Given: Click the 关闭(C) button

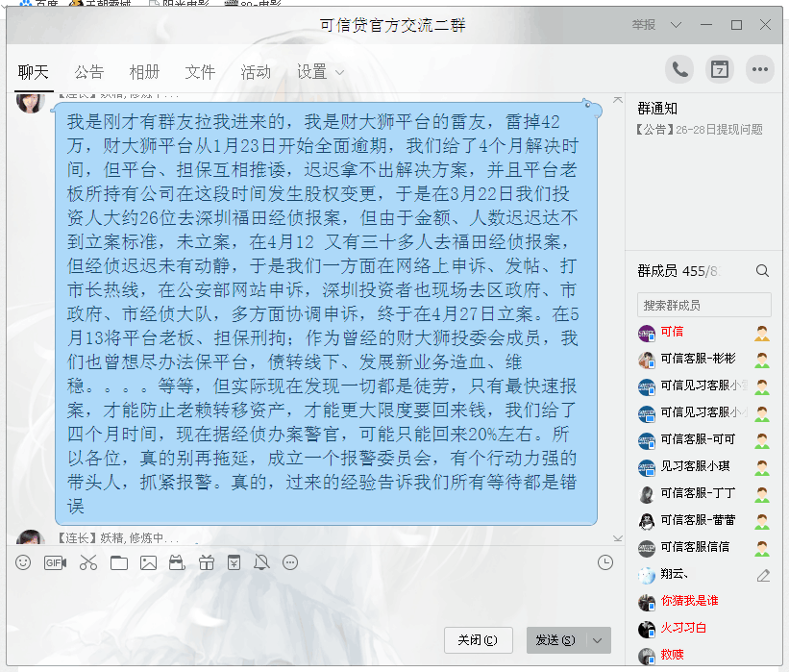Looking at the screenshot, I should tap(478, 640).
